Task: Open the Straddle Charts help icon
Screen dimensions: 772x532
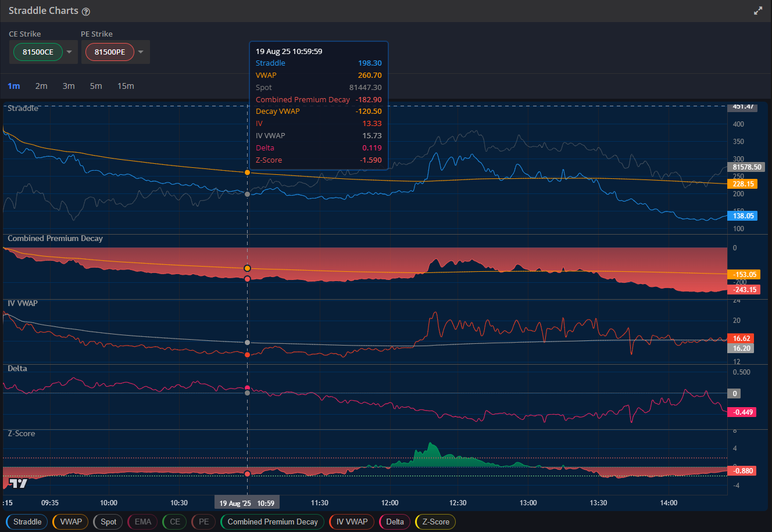Action: pyautogui.click(x=85, y=11)
